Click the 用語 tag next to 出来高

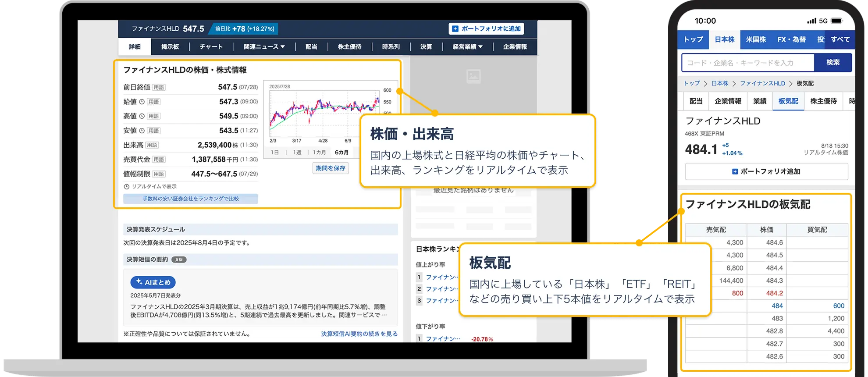[x=152, y=145]
